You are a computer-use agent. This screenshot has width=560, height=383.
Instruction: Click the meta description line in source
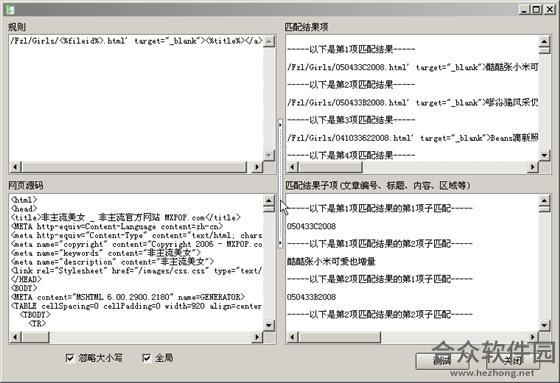tap(112, 262)
